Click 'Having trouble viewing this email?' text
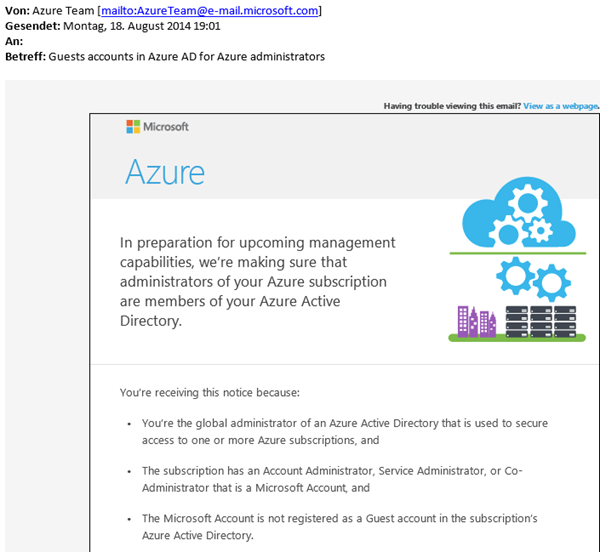The height and width of the screenshot is (552, 600). tap(451, 105)
